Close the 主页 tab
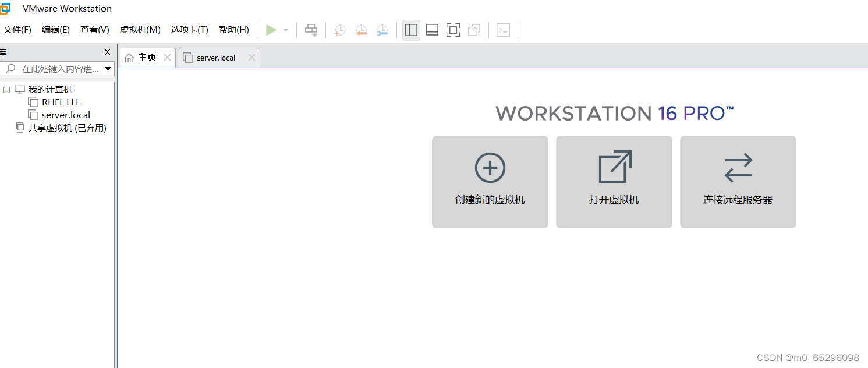Screen dimensions: 868x368 click(x=167, y=57)
